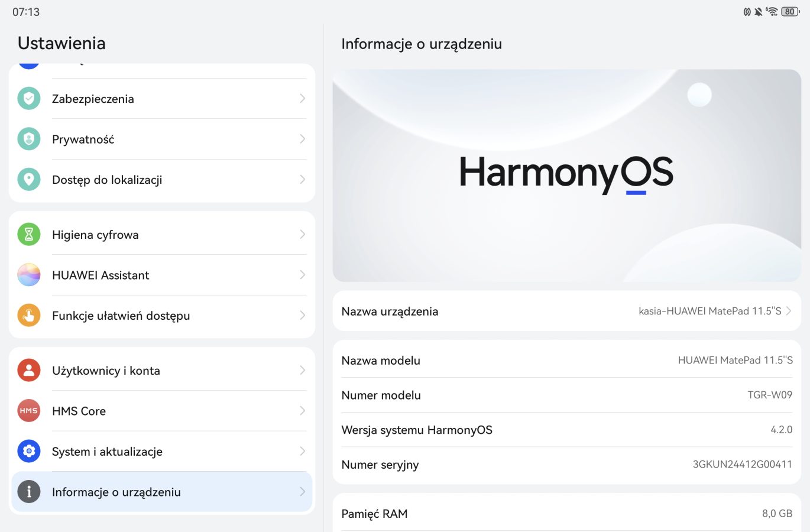810x532 pixels.
Task: Tap the battery indicator in status bar
Action: pyautogui.click(x=790, y=11)
